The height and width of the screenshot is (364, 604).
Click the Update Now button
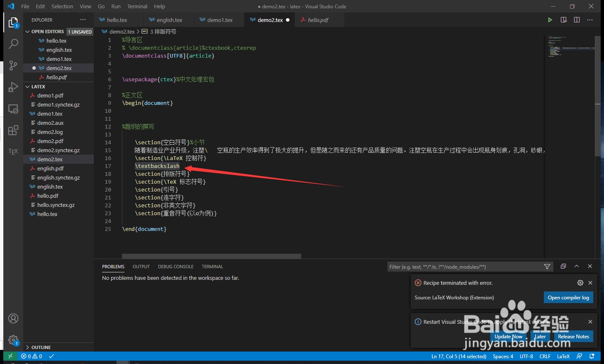(508, 336)
